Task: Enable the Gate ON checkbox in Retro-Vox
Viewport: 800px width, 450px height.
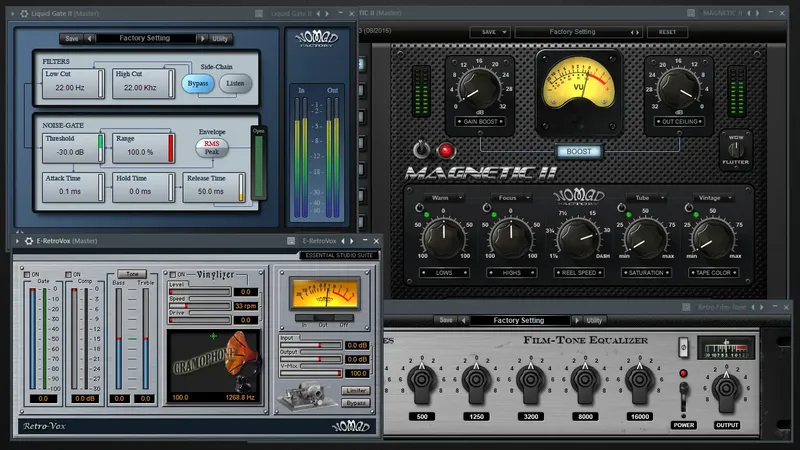Action: tap(27, 274)
